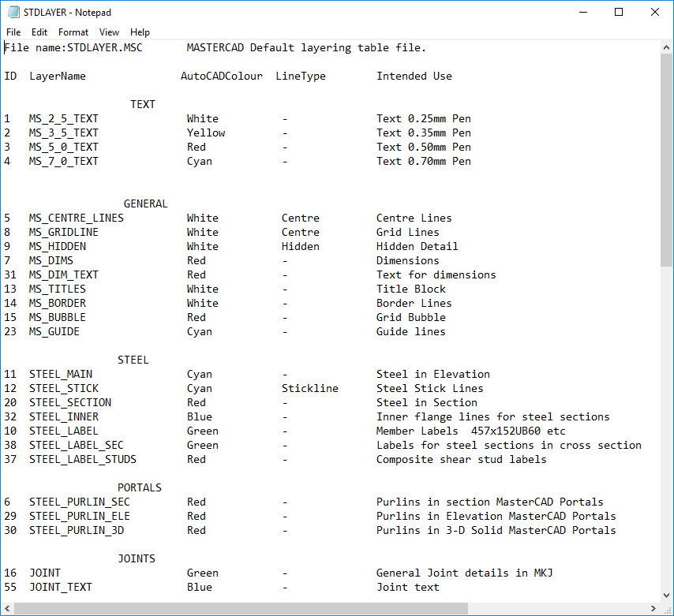Click the horizontal scrollbar right arrow

coord(653,608)
